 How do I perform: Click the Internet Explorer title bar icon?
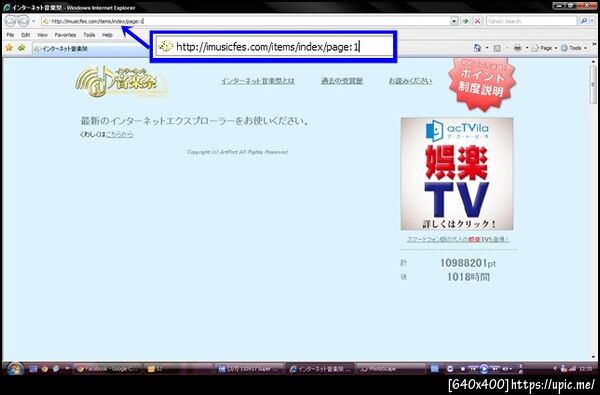click(x=7, y=7)
